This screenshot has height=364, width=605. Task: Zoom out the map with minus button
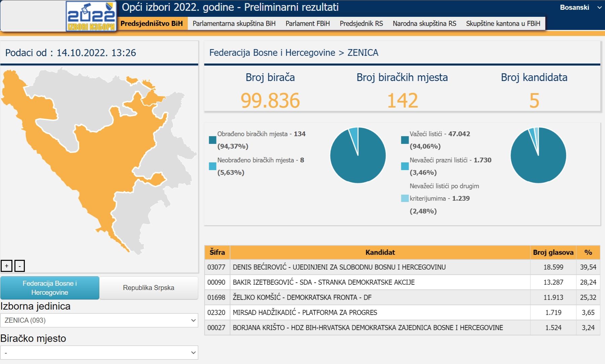coord(19,266)
